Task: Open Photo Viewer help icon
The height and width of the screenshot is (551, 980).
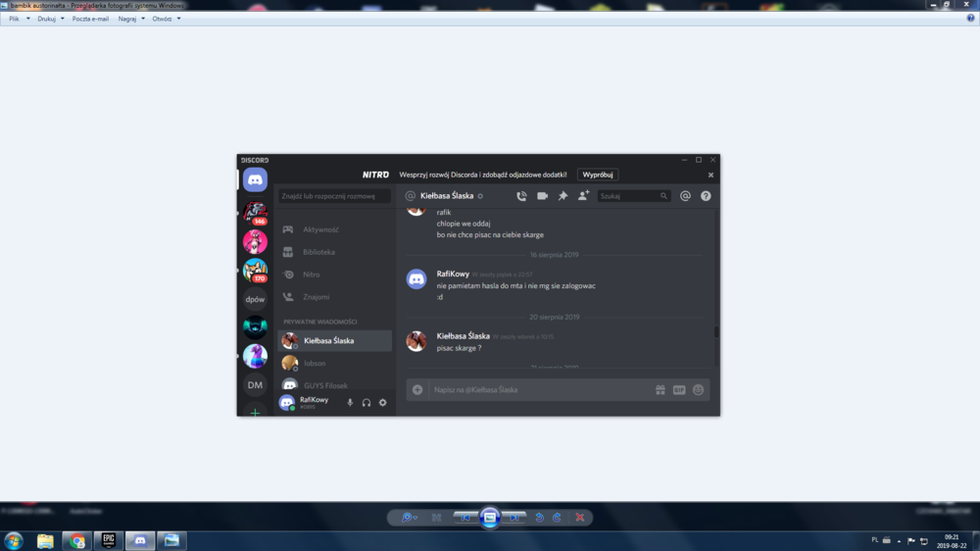Action: (970, 18)
